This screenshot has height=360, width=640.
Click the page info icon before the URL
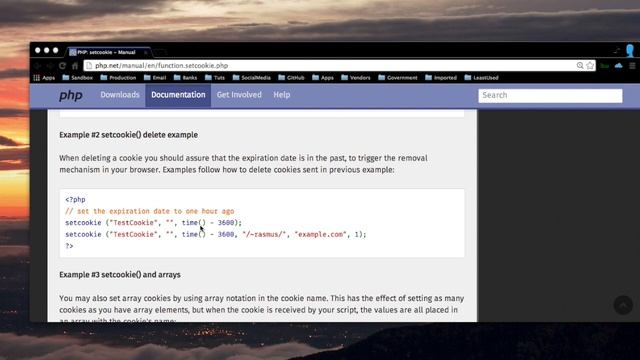click(89, 66)
